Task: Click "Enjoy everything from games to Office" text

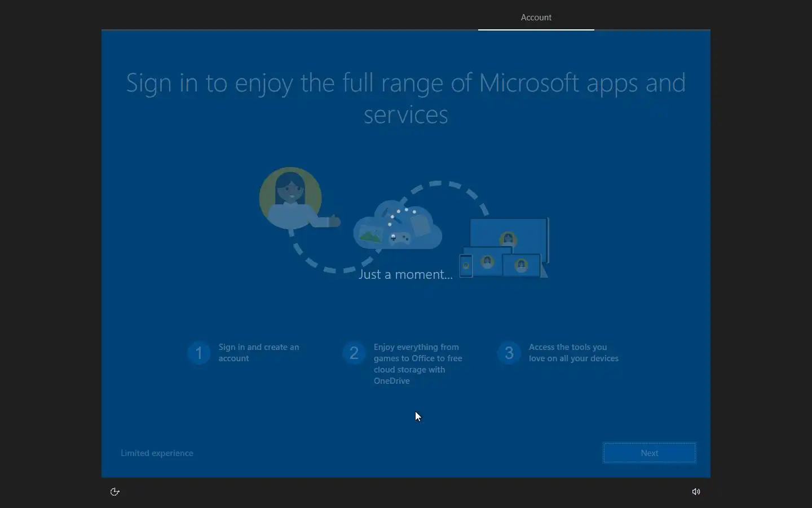Action: (x=418, y=364)
